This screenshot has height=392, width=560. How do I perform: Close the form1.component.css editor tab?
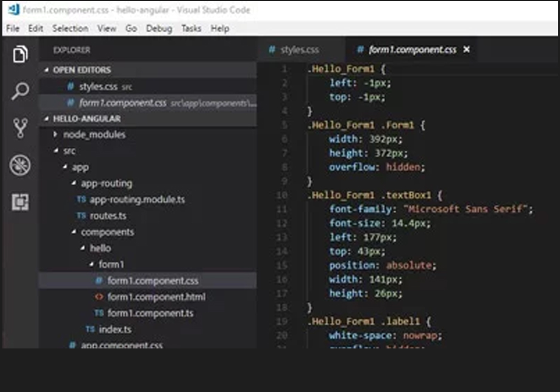point(466,50)
